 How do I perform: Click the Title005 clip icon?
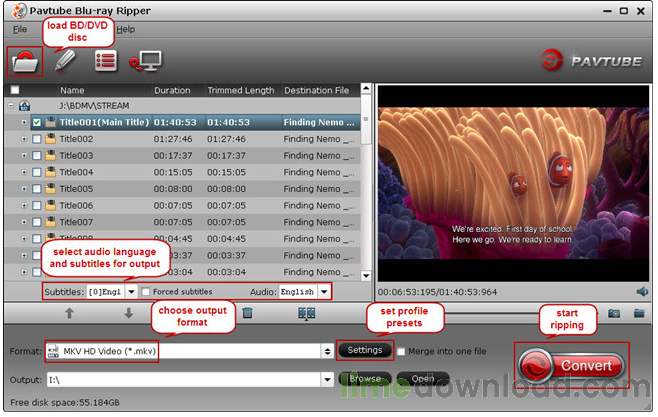point(50,189)
